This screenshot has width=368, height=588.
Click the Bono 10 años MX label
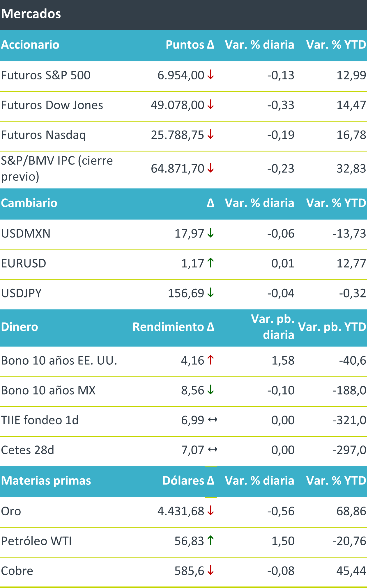48,390
